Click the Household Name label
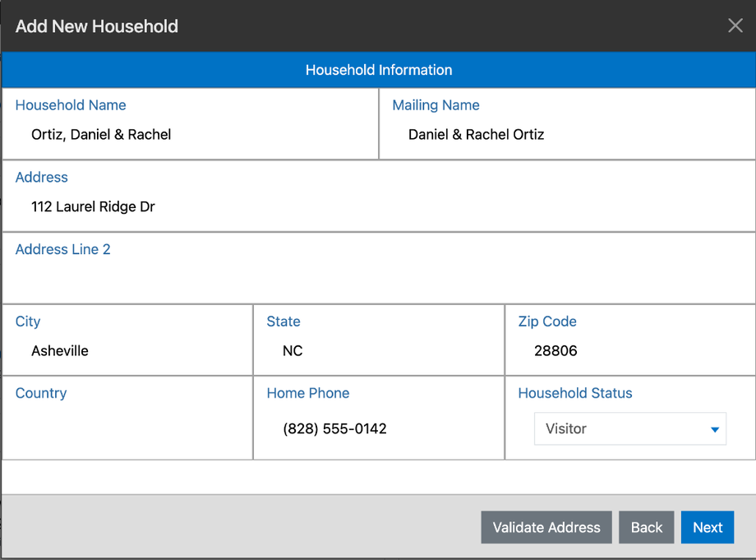The width and height of the screenshot is (756, 560). coord(71,105)
